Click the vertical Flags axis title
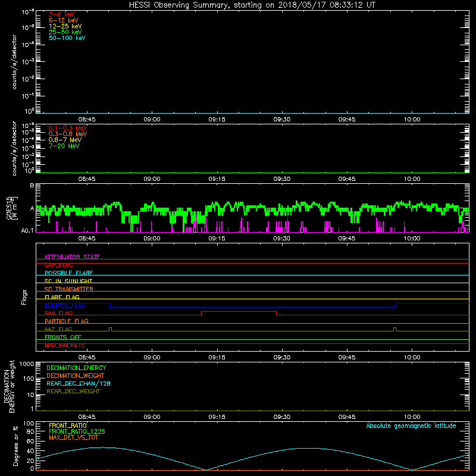Image resolution: width=476 pixels, height=476 pixels. 24,297
